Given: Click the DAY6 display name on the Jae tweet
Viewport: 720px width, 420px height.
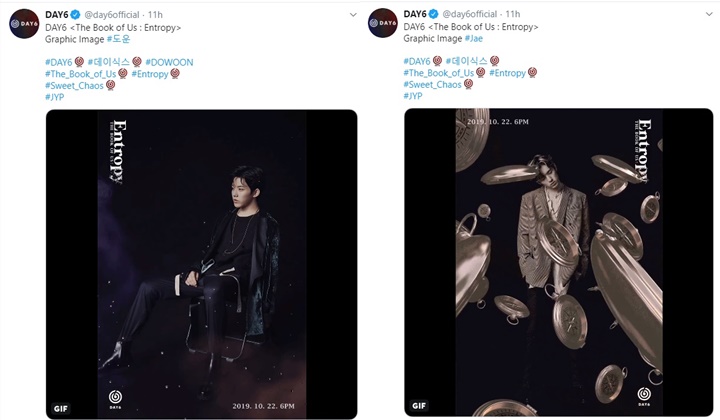Looking at the screenshot, I should [419, 13].
